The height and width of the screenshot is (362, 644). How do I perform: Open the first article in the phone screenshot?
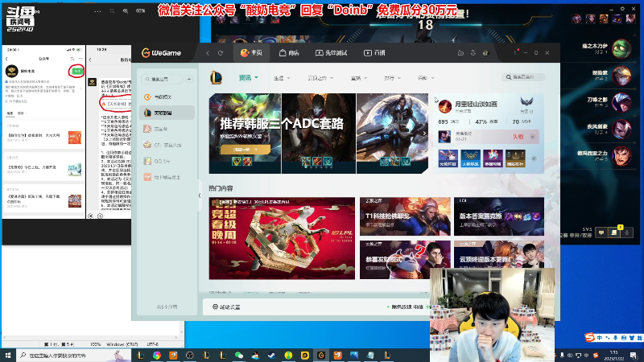point(44,137)
